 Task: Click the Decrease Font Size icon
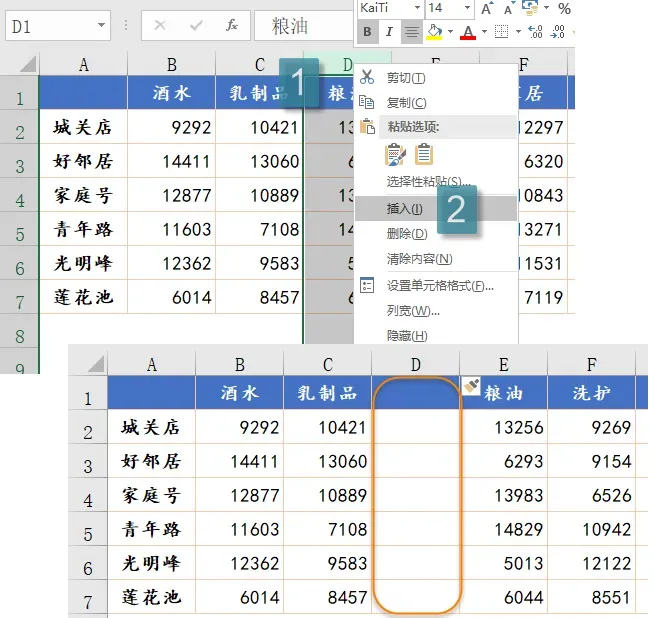pyautogui.click(x=508, y=8)
